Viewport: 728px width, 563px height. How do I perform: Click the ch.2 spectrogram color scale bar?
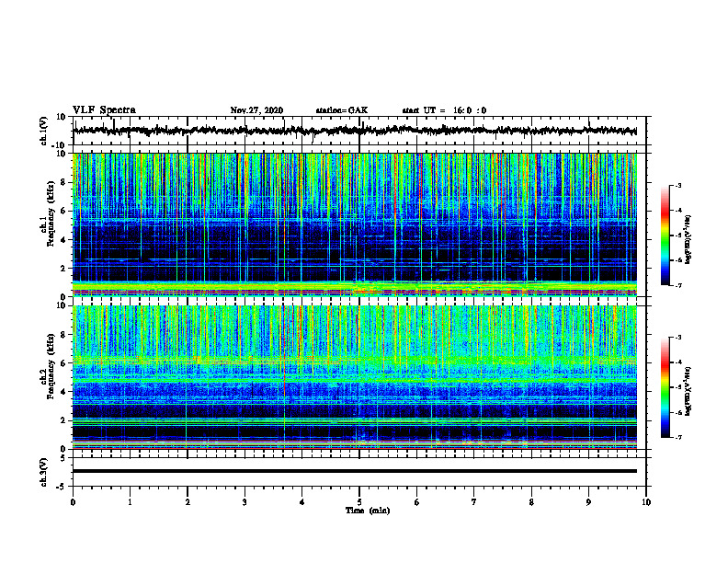[x=665, y=387]
